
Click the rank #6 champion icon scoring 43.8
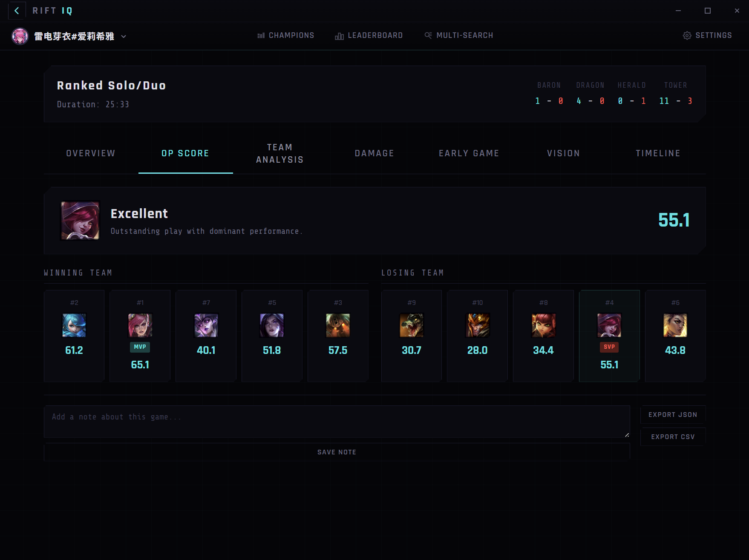pos(675,325)
